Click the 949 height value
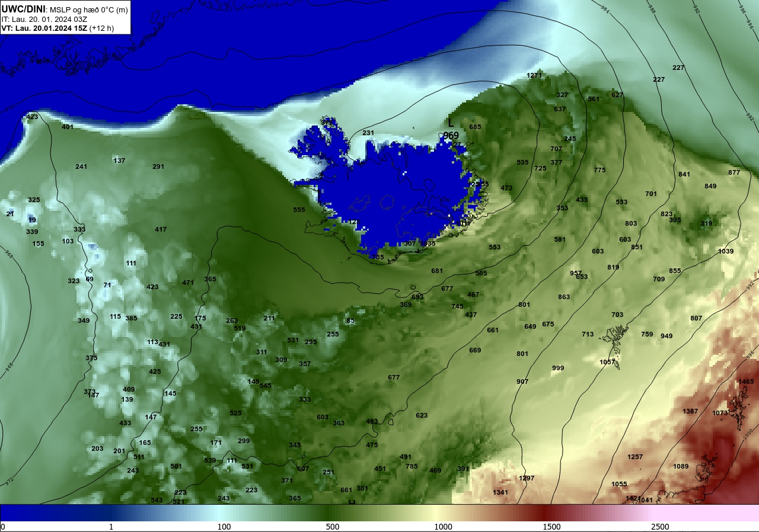This screenshot has height=532, width=759. (666, 336)
